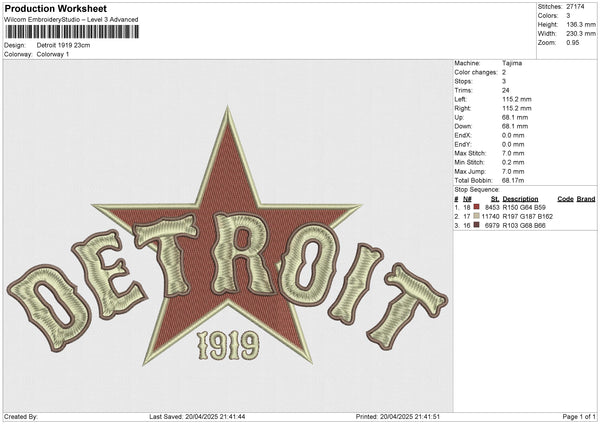Click the Brand column header

coord(585,199)
